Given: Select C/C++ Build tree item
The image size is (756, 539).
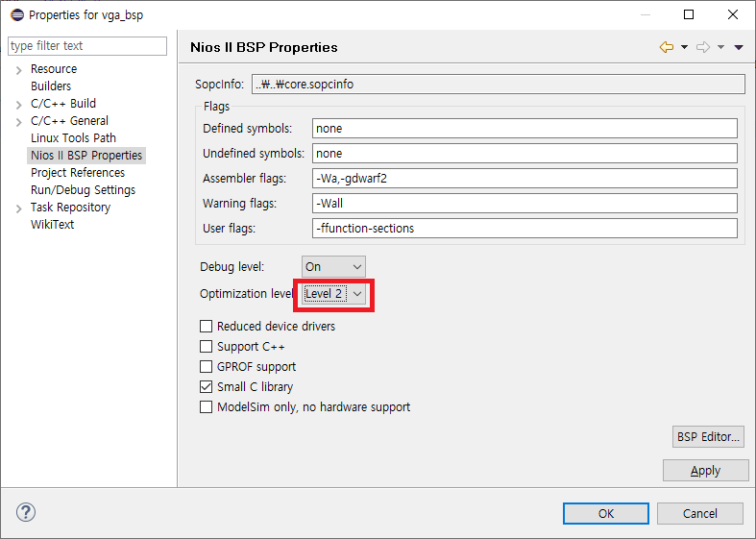Looking at the screenshot, I should pos(63,104).
